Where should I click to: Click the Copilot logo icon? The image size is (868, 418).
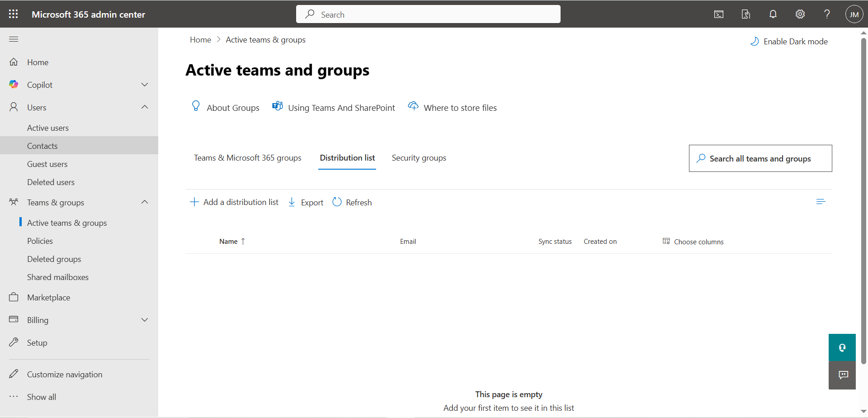14,85
